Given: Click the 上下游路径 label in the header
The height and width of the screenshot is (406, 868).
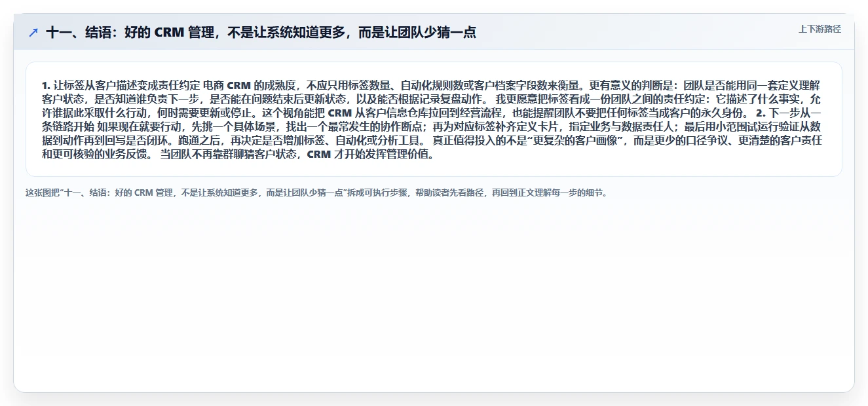Looking at the screenshot, I should coord(820,29).
